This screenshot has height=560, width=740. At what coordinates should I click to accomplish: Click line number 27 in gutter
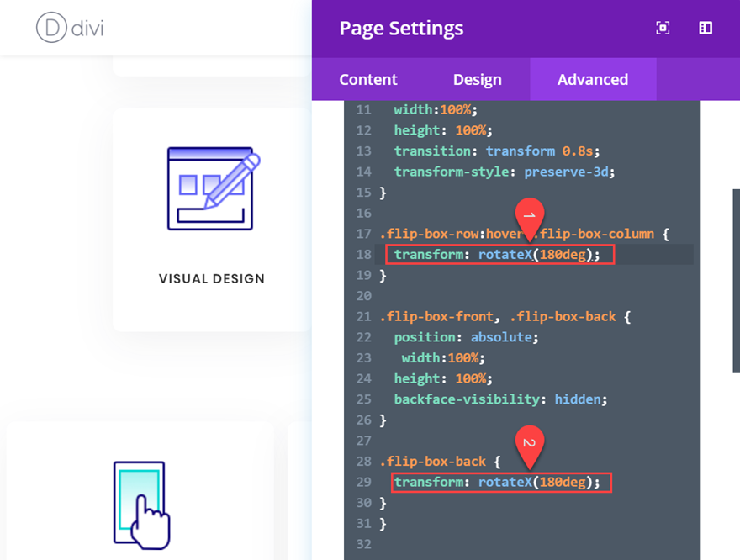[x=363, y=441]
